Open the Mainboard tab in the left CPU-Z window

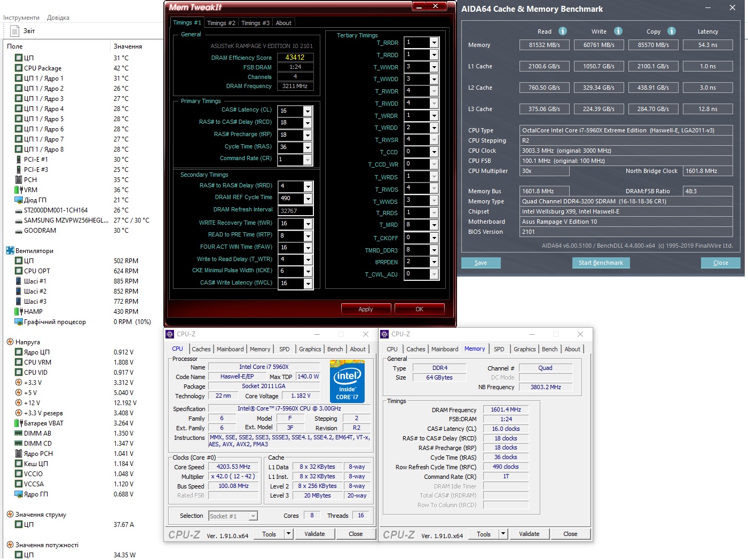230,349
